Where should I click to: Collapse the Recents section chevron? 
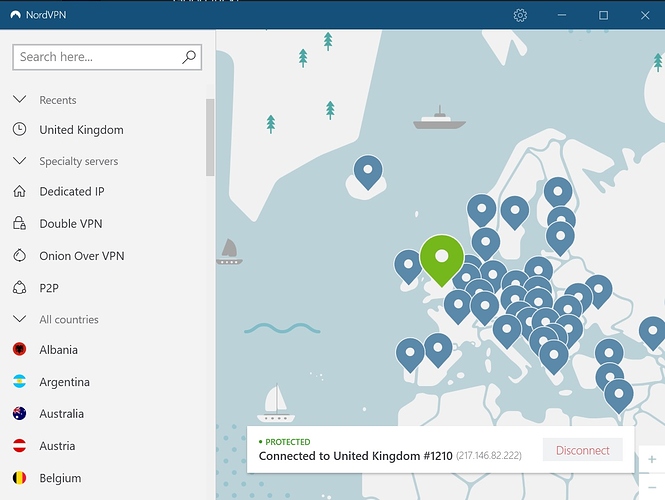20,99
